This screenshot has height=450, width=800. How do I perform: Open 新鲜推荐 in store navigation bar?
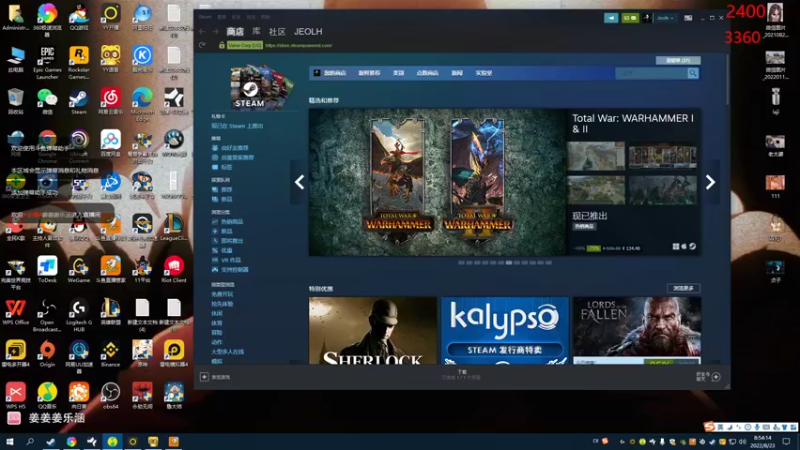(369, 73)
